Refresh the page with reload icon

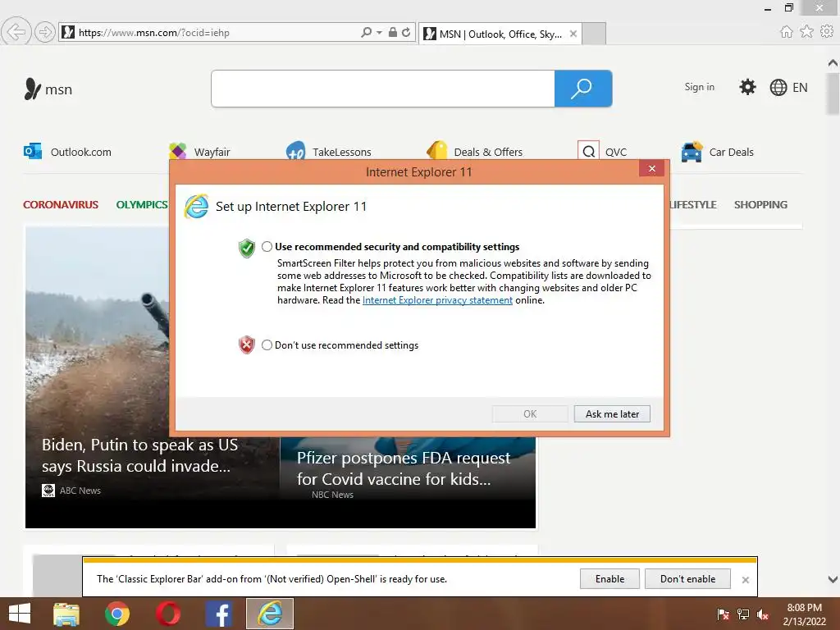pyautogui.click(x=406, y=32)
